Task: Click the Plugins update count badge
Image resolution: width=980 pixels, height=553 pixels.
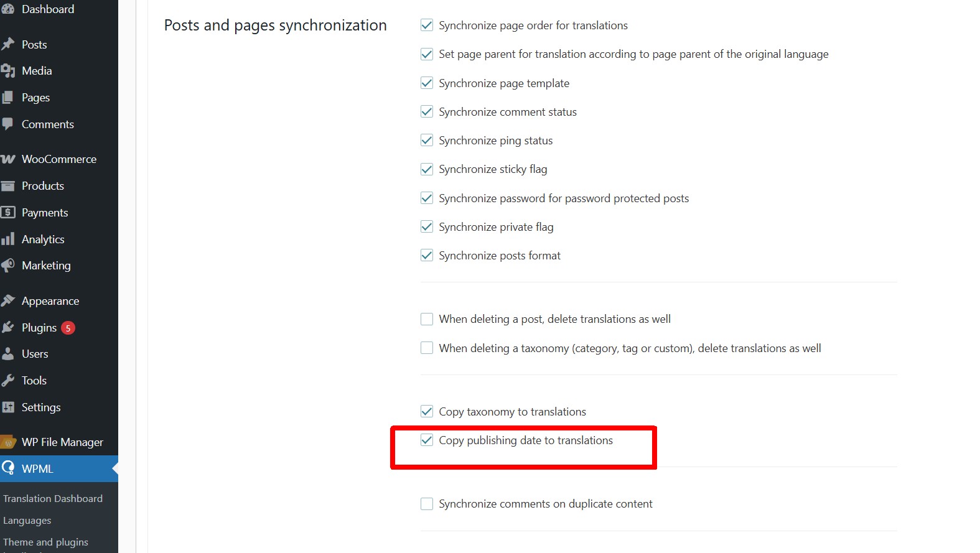Action: click(x=68, y=328)
